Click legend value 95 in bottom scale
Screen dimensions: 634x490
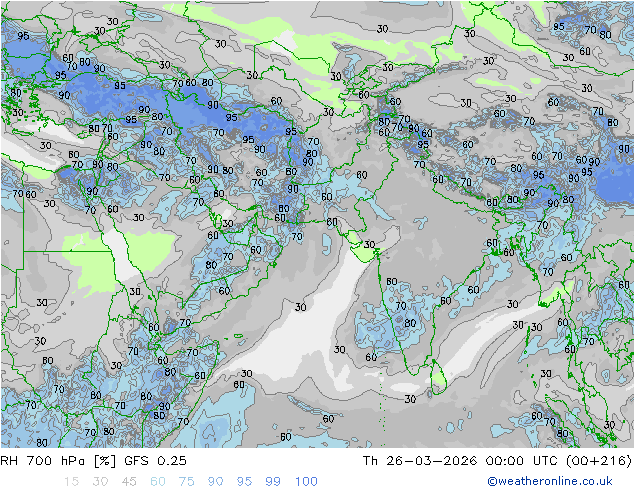(x=244, y=482)
